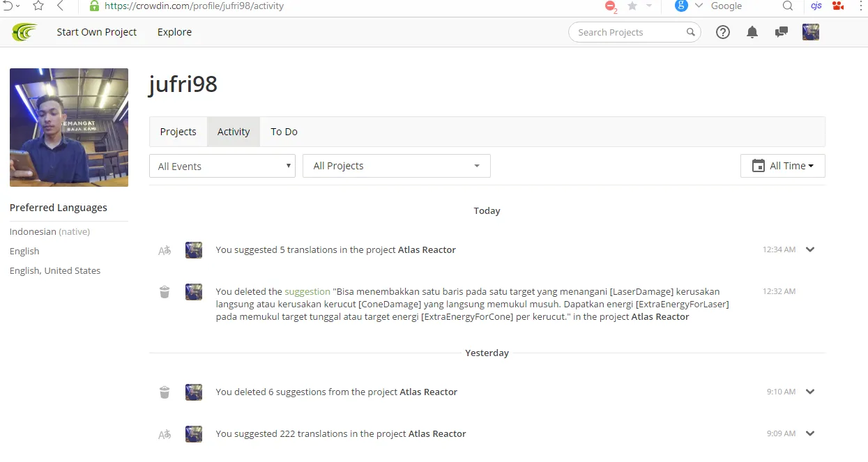Click translation icon beside 5 translations entry
This screenshot has height=462, width=868.
165,250
